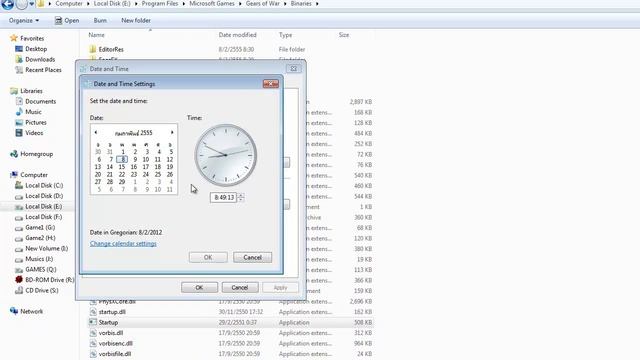Open the Game2 (H:) drive
The height and width of the screenshot is (360, 640).
click(40, 238)
